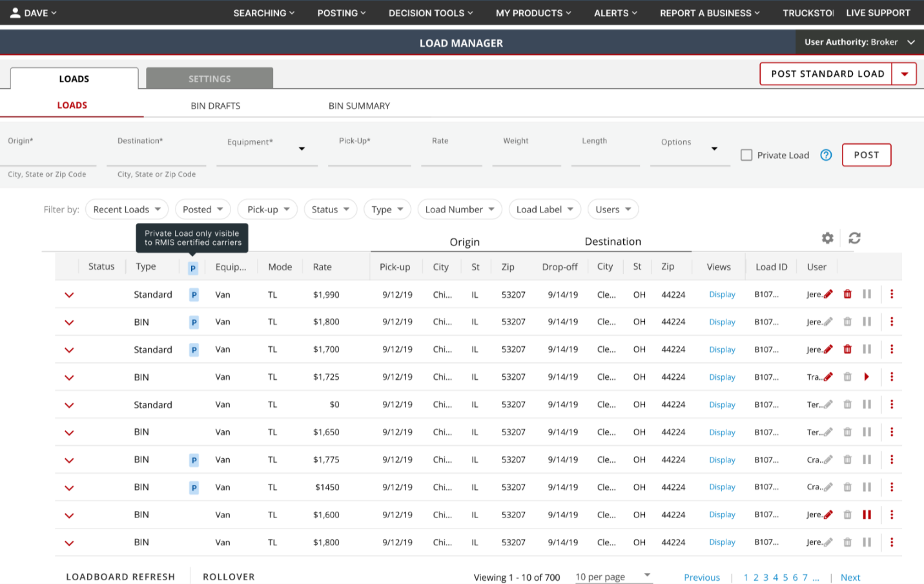924x584 pixels.
Task: Click the LOADBOARD REFRESH button
Action: click(121, 577)
